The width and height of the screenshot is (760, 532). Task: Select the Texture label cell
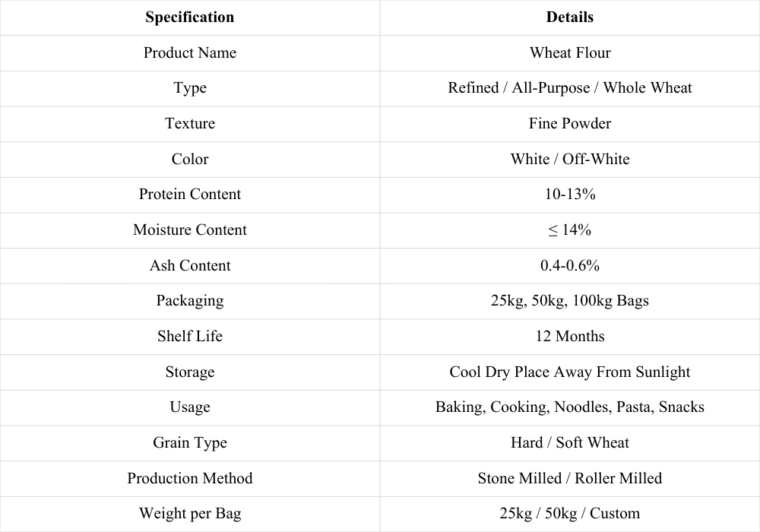pyautogui.click(x=189, y=124)
